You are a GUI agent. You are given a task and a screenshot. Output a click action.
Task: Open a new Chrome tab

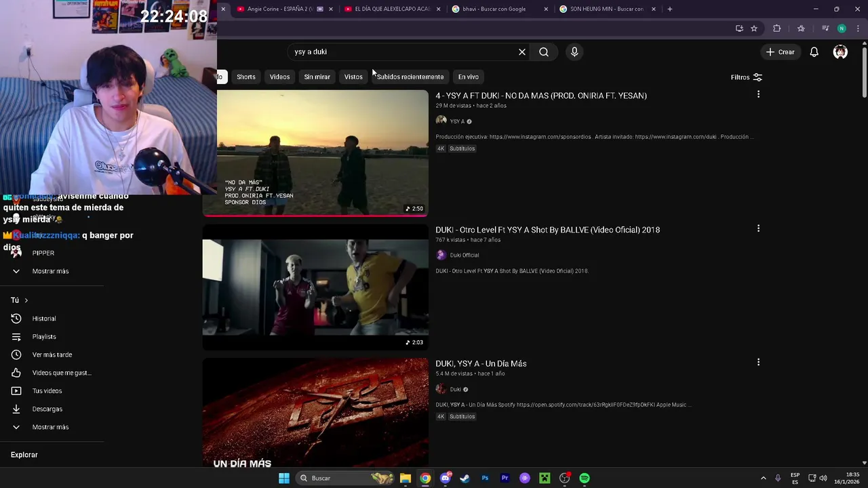point(670,9)
